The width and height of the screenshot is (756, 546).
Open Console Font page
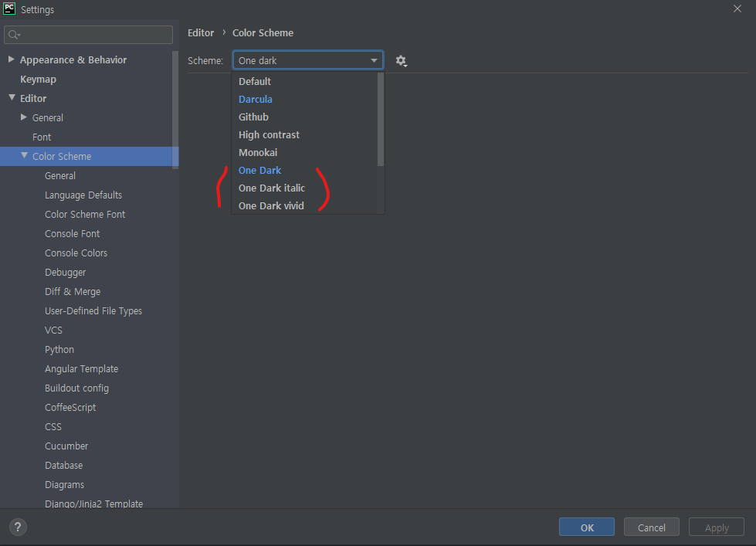pyautogui.click(x=73, y=233)
